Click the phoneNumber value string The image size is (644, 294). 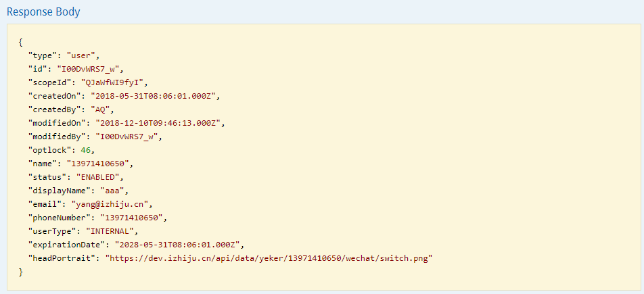129,218
